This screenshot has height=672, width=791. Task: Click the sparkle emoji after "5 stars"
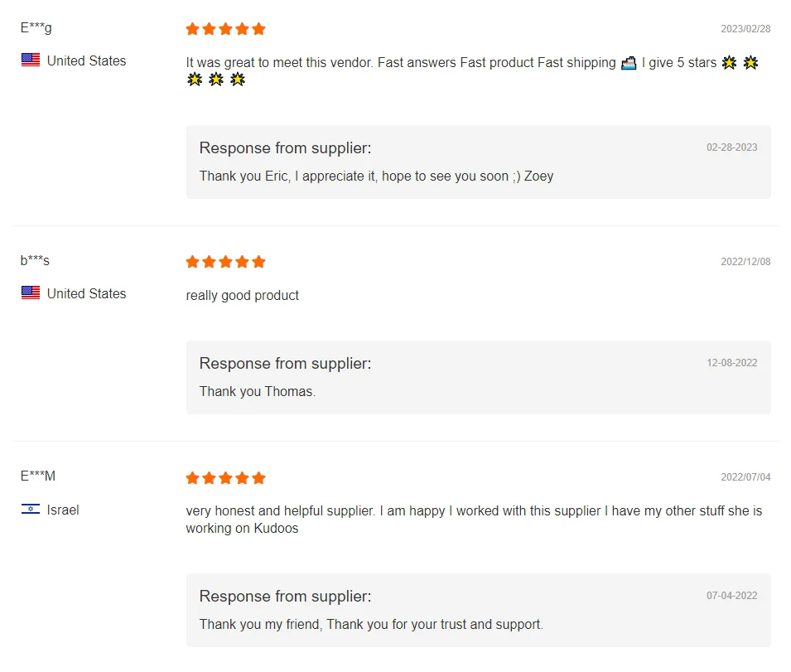click(729, 63)
